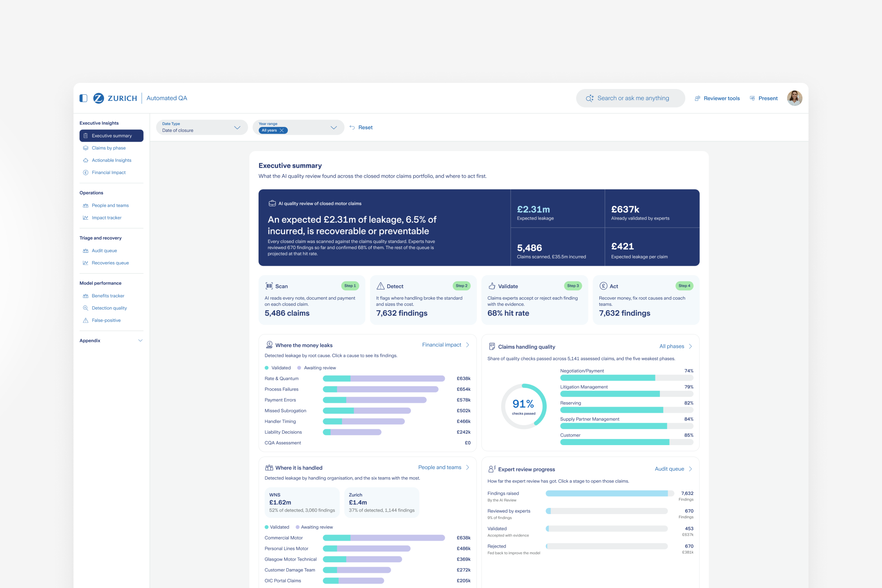The image size is (882, 588).
Task: Click the briefcase icon in the banner
Action: 272,203
